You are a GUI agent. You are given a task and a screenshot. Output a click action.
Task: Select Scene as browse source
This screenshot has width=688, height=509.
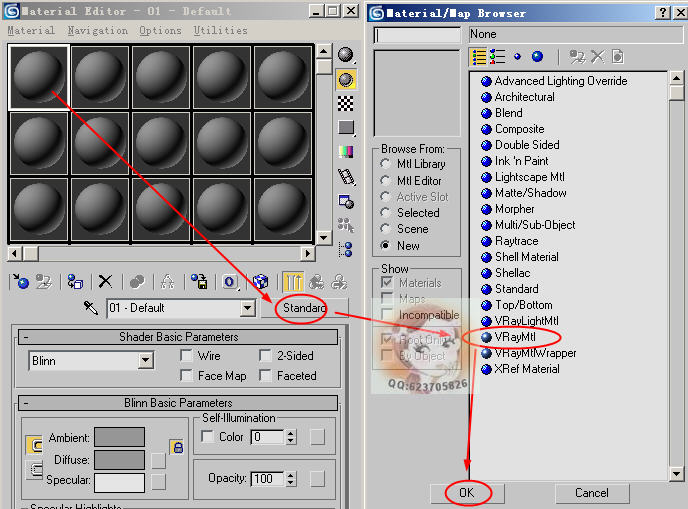tap(386, 229)
